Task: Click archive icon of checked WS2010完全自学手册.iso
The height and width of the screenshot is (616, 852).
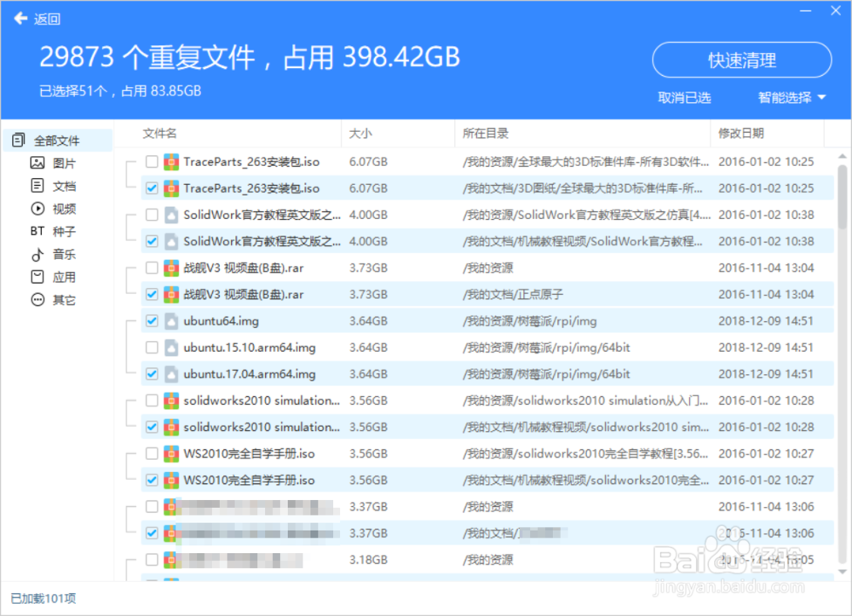Action: [x=171, y=481]
